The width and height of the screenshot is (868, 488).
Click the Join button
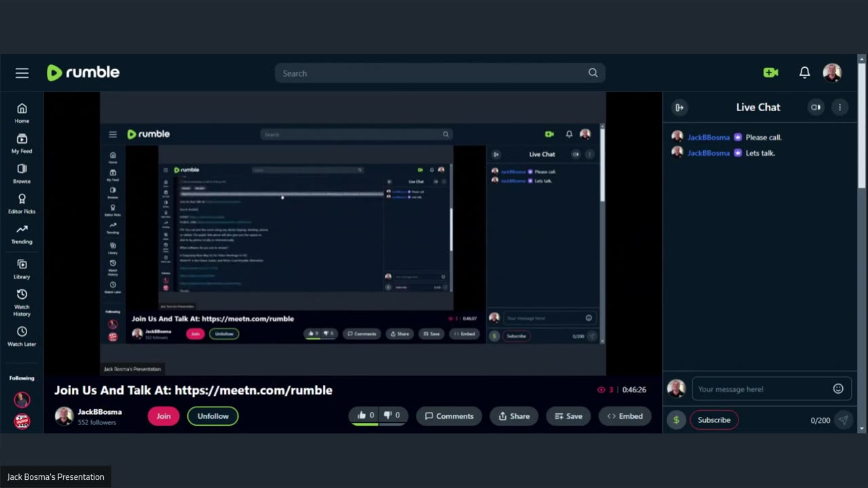coord(163,416)
